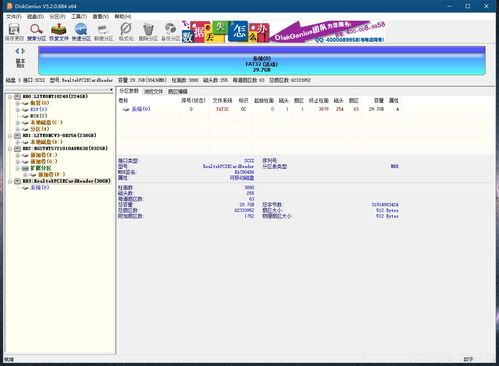499x366 pixels.
Task: Switch to the 浏览文件 Browse Files tab
Action: coord(153,91)
